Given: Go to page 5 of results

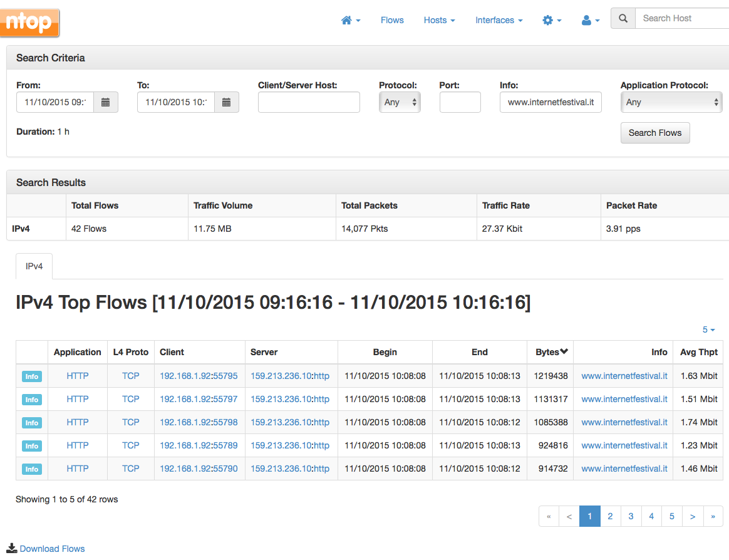Looking at the screenshot, I should (x=672, y=516).
